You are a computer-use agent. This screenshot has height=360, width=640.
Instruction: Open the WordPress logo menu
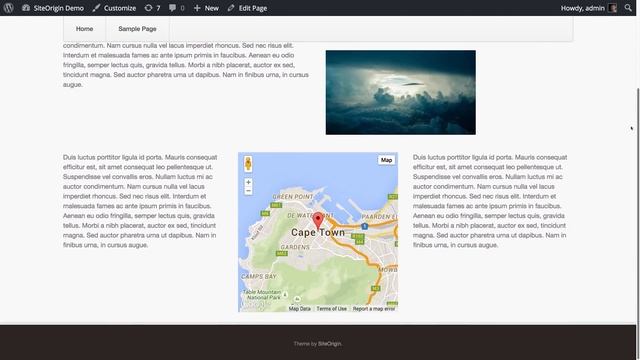point(8,8)
